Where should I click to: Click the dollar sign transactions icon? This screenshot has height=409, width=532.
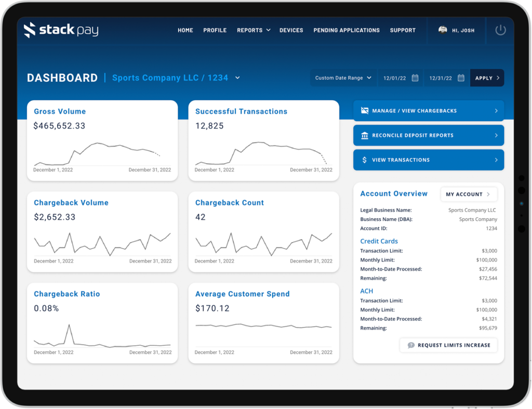pos(364,160)
